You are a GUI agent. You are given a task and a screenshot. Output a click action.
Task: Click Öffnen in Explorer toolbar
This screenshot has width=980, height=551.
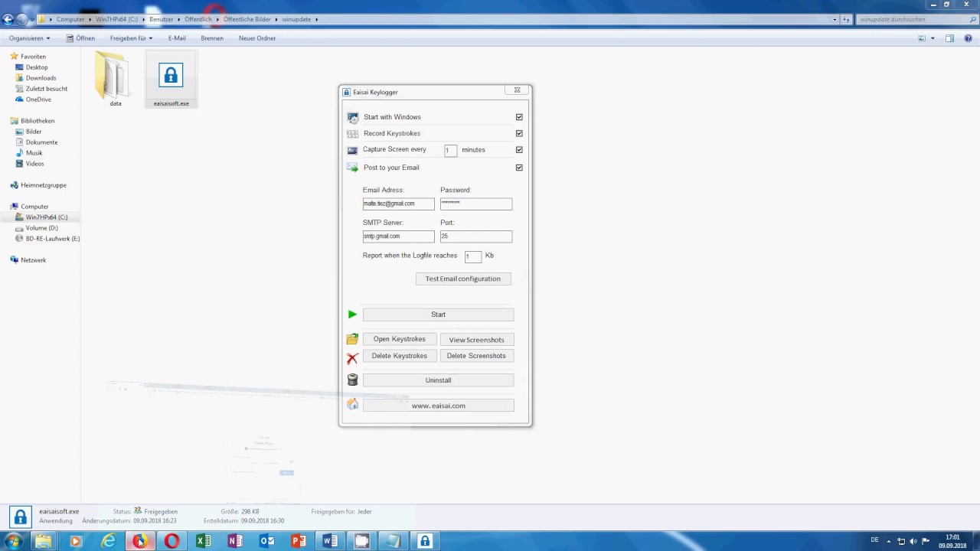coord(80,38)
